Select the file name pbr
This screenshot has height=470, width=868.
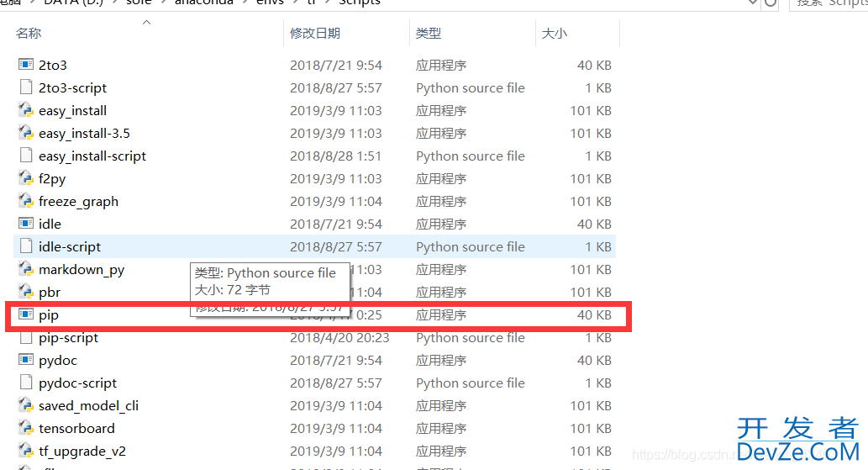coord(50,293)
